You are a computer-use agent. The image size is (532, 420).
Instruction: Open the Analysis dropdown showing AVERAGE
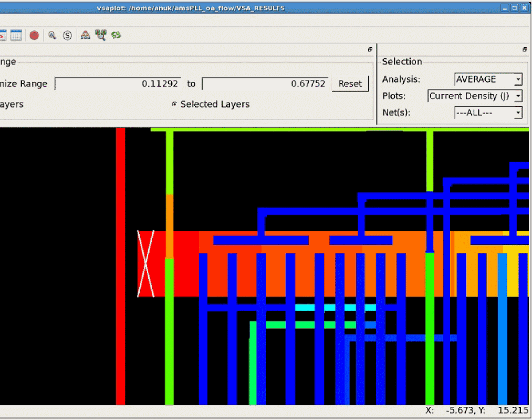[x=488, y=79]
